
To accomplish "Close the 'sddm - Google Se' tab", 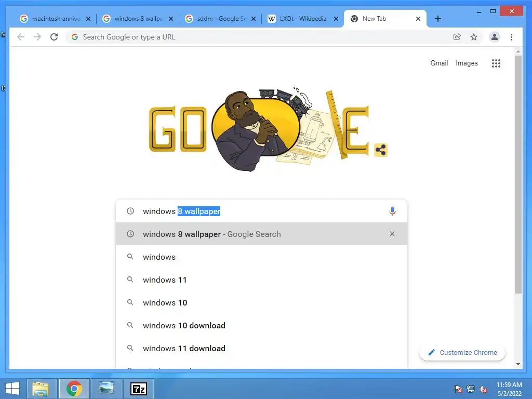I will 254,19.
